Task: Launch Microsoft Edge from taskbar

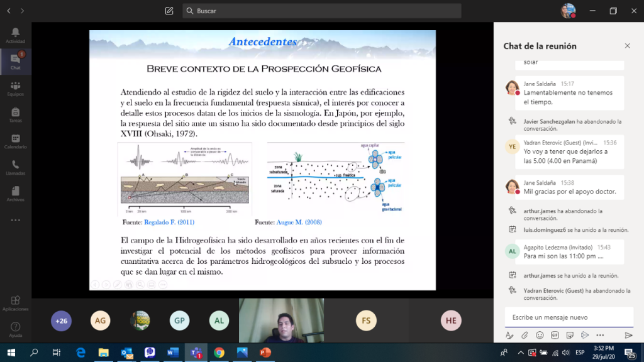Action: coord(80,353)
